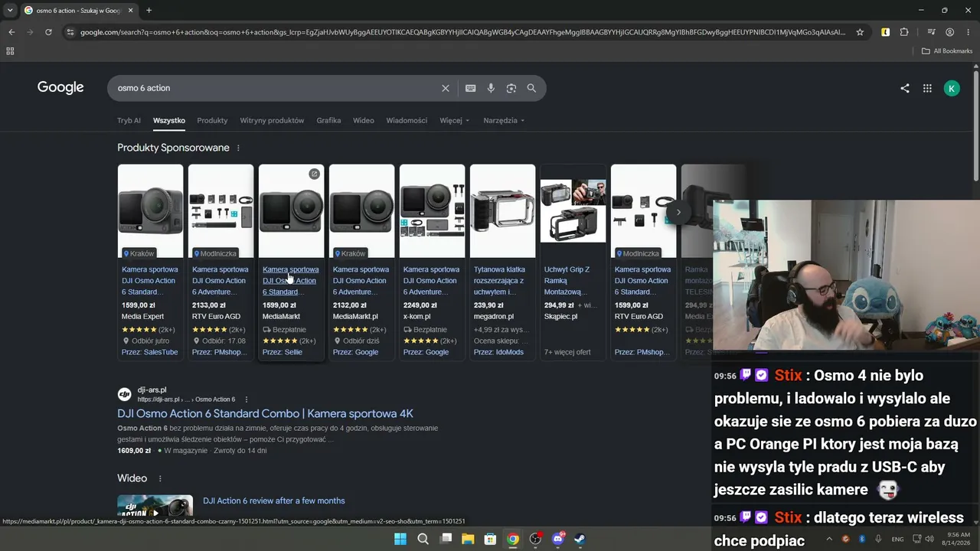Open the taskbar clock showing 9:56 AM

(x=959, y=539)
